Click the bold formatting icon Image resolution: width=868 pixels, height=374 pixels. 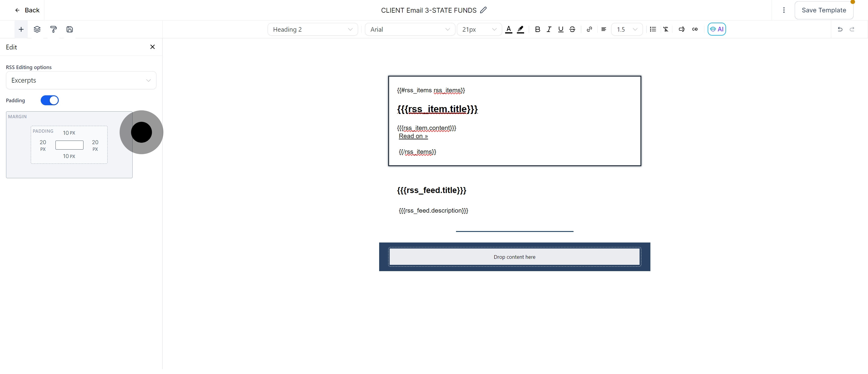click(x=537, y=29)
